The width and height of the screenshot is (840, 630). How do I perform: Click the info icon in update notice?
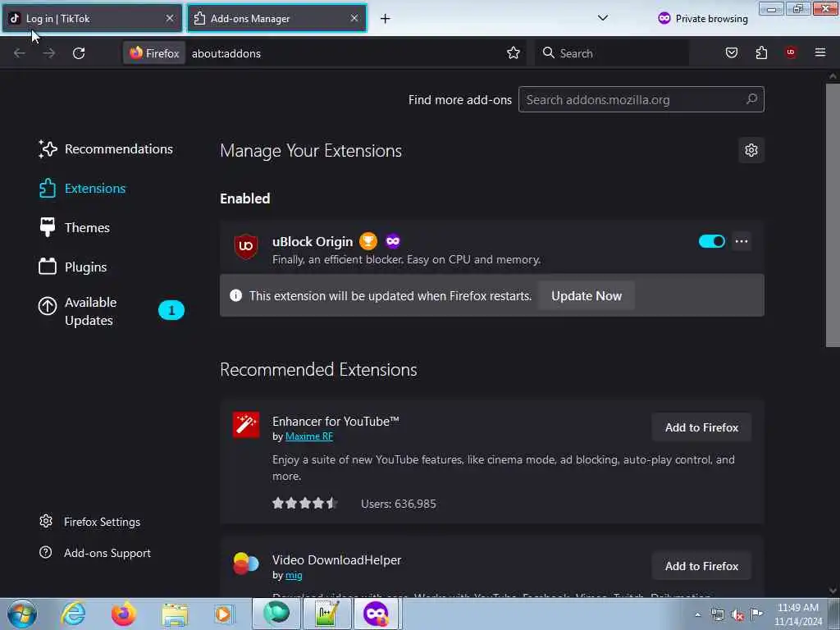click(235, 295)
